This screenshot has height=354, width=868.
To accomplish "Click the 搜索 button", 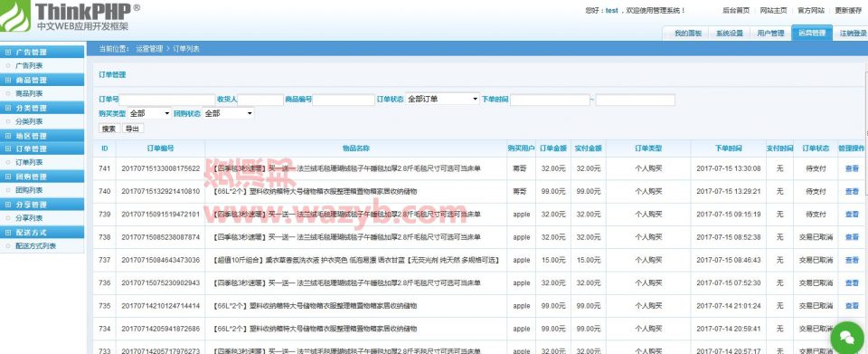I will pos(109,129).
